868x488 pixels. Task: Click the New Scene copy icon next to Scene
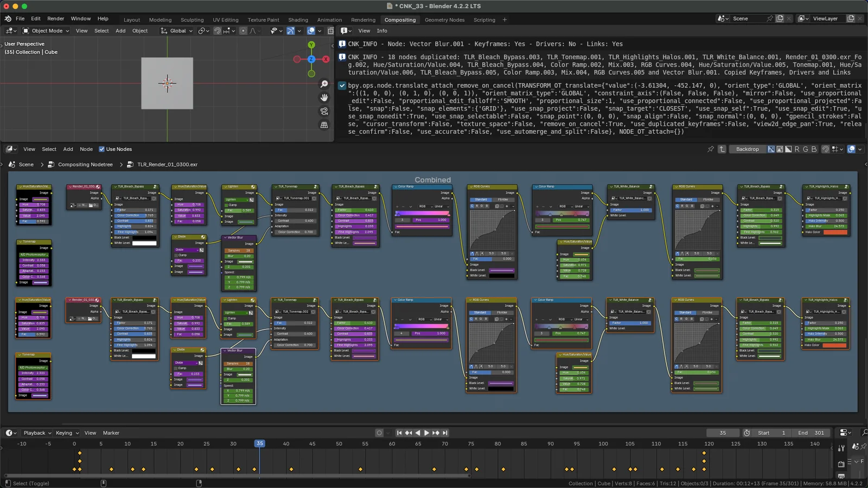(x=780, y=18)
